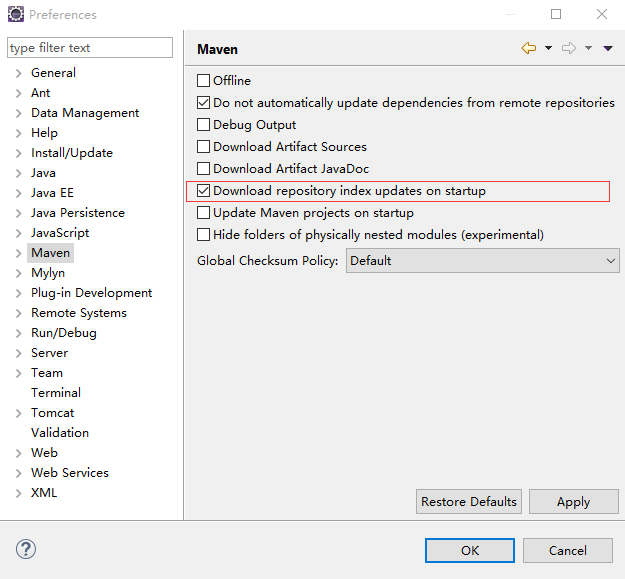
Task: Expand the Data Management node
Action: [18, 113]
